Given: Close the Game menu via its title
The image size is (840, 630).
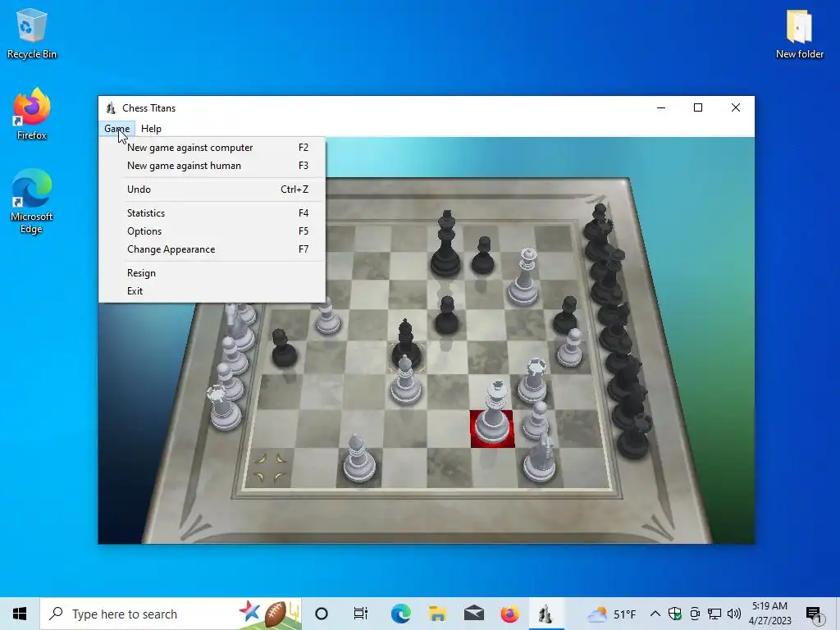Looking at the screenshot, I should pyautogui.click(x=116, y=129).
